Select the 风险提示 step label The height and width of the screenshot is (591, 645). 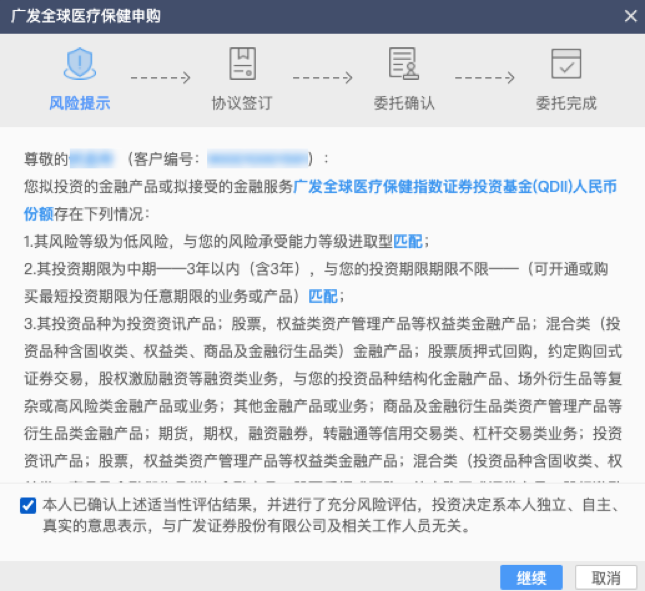(x=79, y=103)
